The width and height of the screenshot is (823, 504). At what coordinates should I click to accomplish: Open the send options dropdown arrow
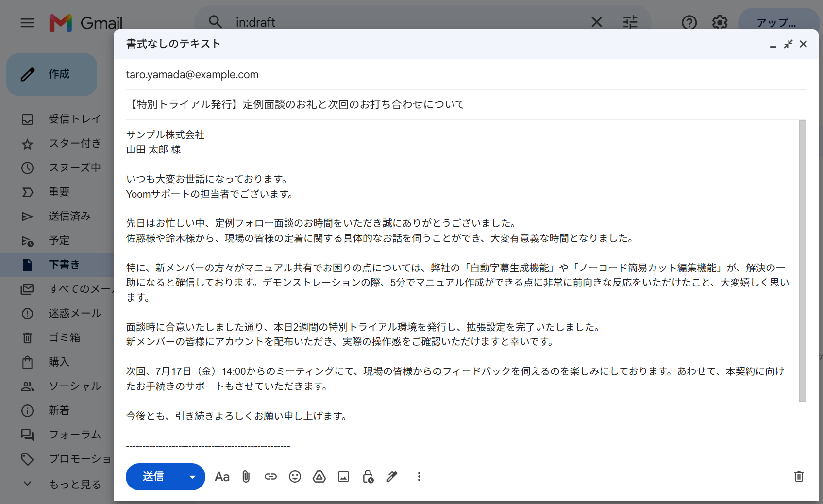pyautogui.click(x=193, y=477)
